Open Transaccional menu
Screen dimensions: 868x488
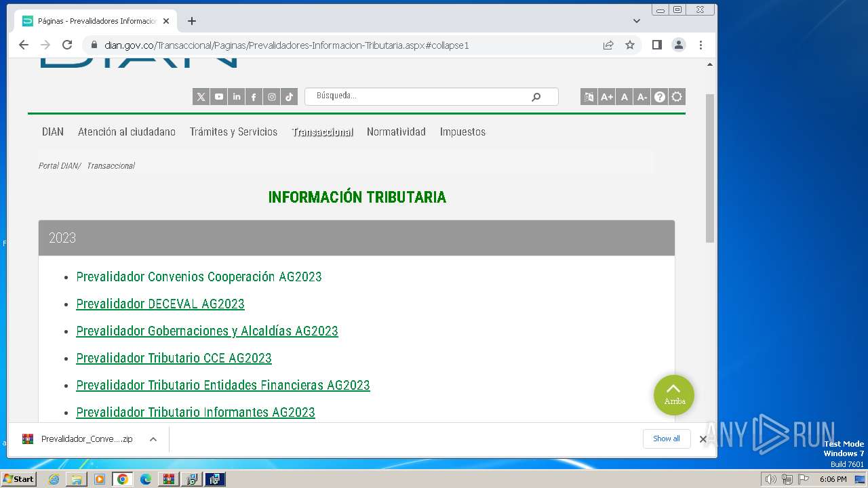(x=322, y=132)
